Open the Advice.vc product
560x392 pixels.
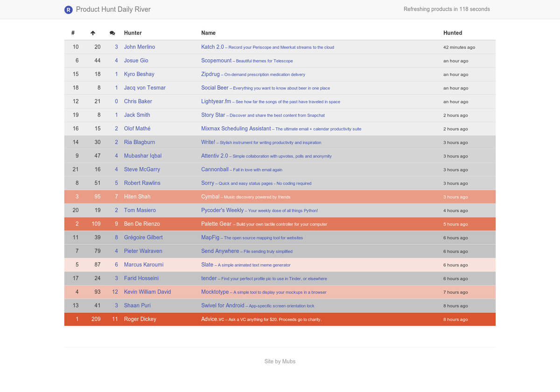213,319
